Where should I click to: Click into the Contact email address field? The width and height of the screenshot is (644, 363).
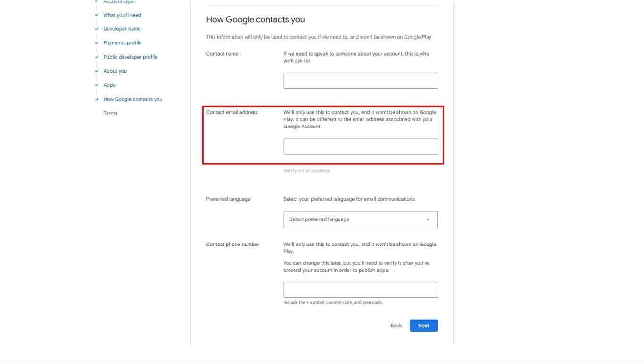point(360,147)
